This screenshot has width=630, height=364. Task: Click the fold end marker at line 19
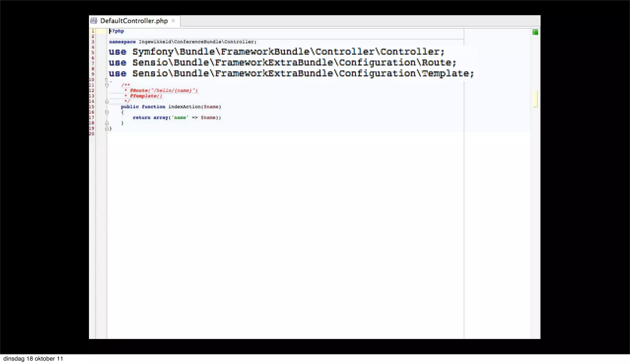(107, 129)
